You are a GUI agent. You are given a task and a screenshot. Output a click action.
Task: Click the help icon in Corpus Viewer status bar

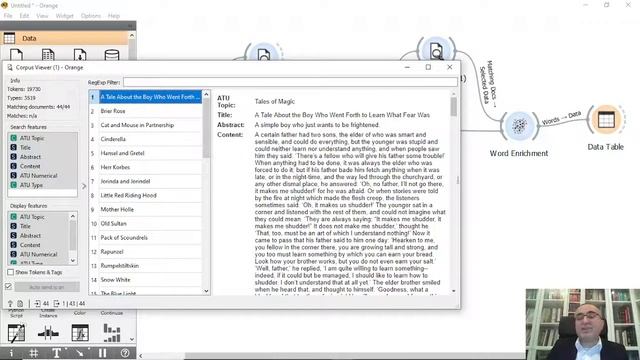[x=11, y=304]
